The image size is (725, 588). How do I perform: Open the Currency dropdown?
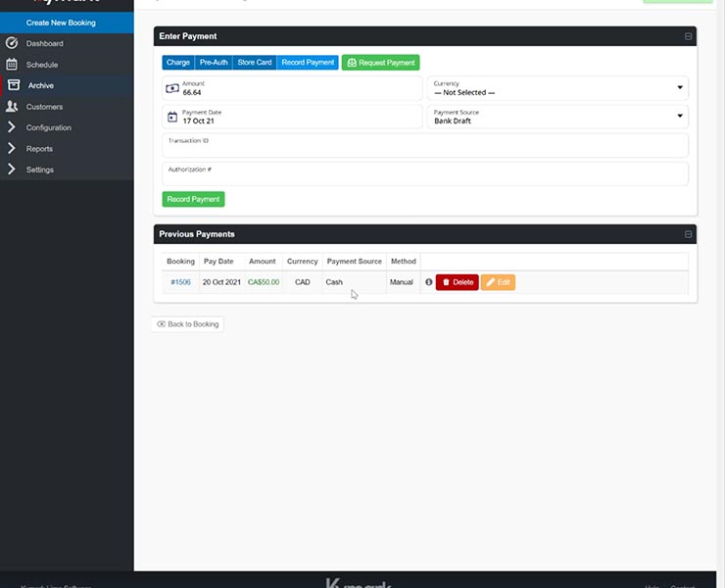[x=559, y=88]
